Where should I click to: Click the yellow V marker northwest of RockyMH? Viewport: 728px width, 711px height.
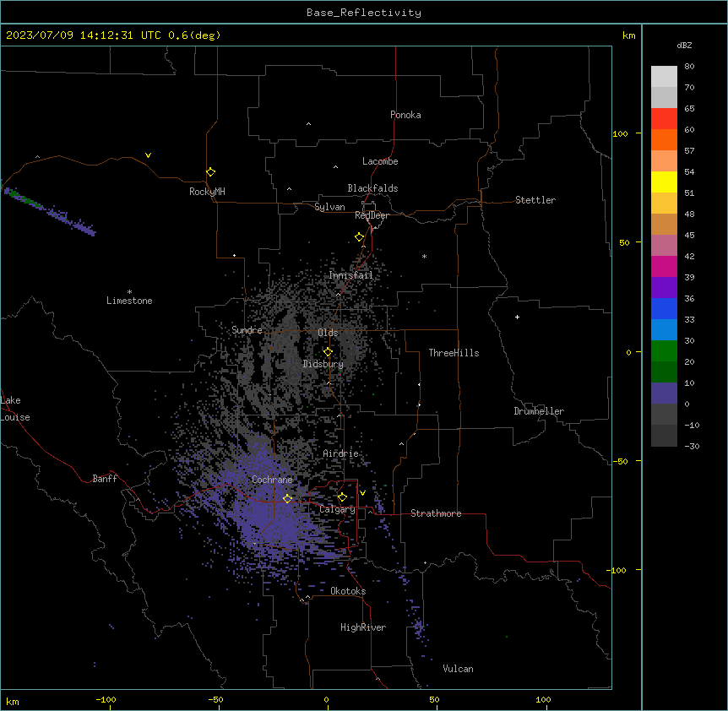pyautogui.click(x=148, y=155)
